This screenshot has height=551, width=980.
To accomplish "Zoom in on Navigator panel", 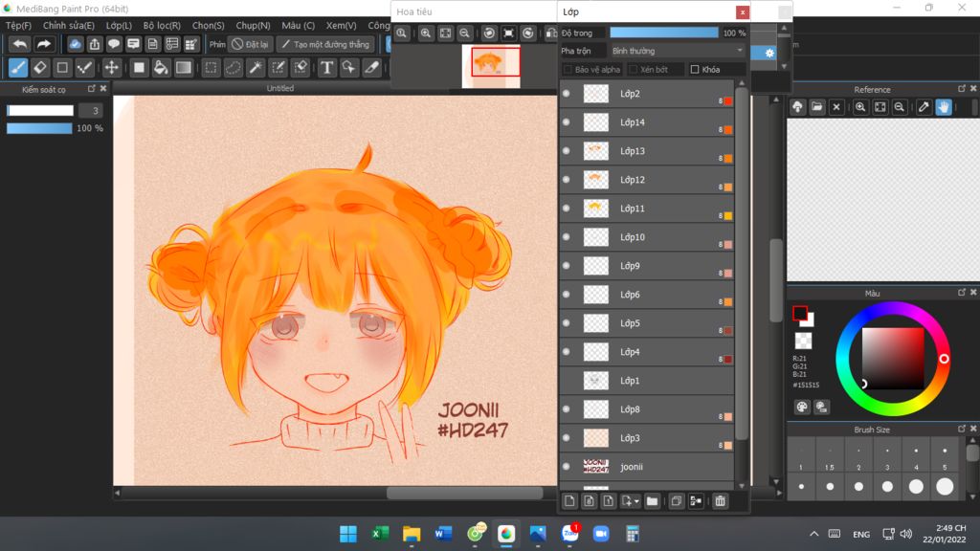I will (426, 33).
